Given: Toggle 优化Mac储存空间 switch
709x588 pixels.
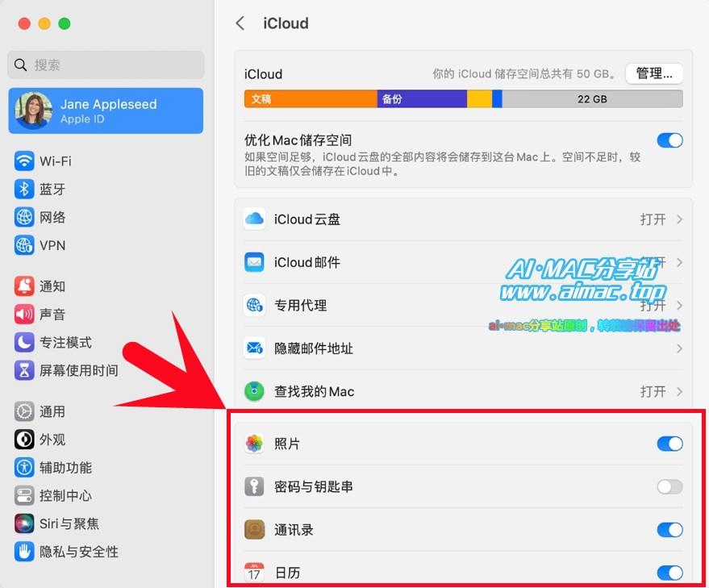Looking at the screenshot, I should click(x=669, y=140).
